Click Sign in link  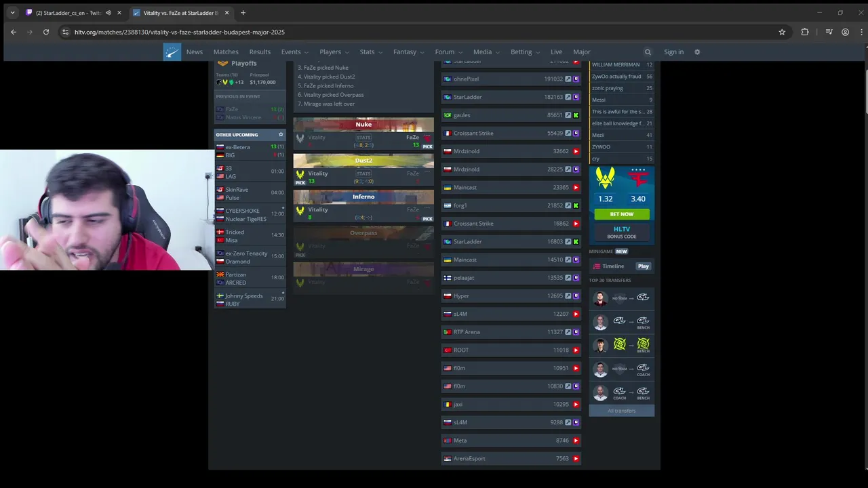[x=673, y=52]
